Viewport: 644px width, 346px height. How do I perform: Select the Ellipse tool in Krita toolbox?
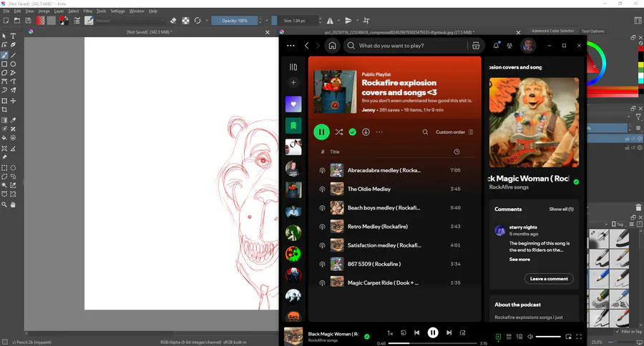pyautogui.click(x=13, y=64)
